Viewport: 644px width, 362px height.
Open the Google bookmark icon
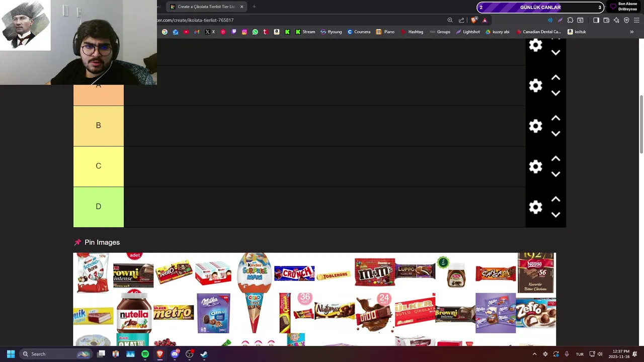pyautogui.click(x=165, y=32)
